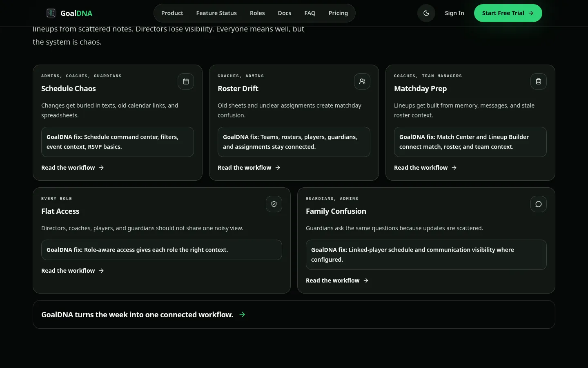Click the Schedule command center fix box
This screenshot has height=368, width=588.
(118, 142)
